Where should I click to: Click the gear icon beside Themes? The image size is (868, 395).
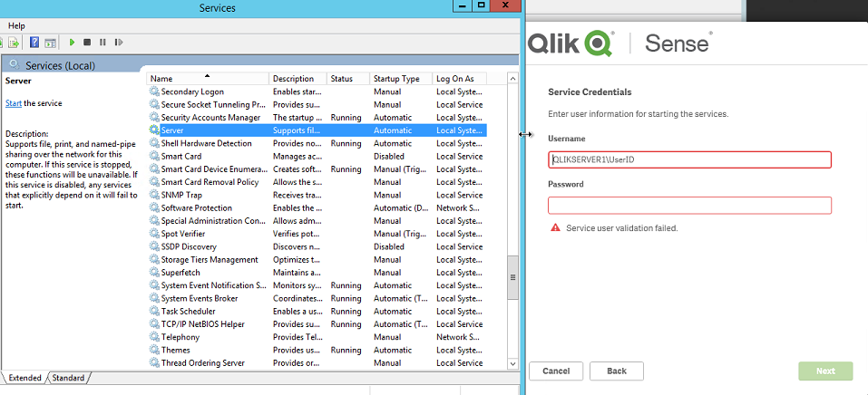tap(154, 351)
